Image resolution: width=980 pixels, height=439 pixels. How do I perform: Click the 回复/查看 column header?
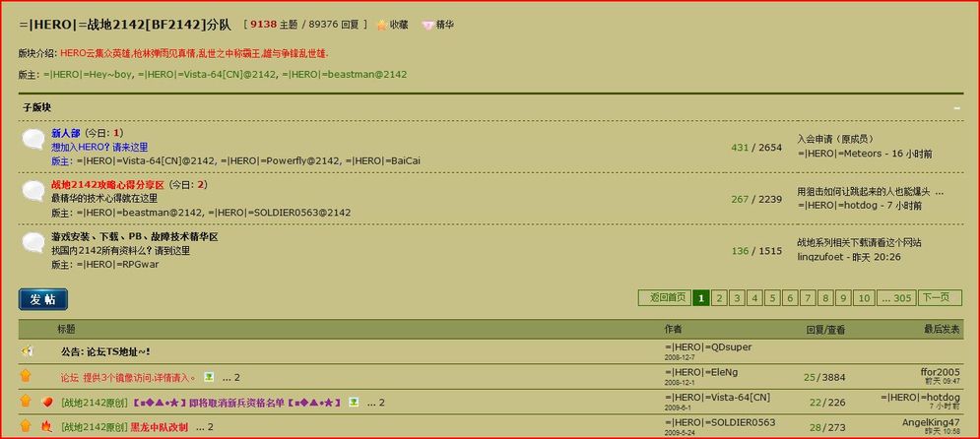coord(823,329)
